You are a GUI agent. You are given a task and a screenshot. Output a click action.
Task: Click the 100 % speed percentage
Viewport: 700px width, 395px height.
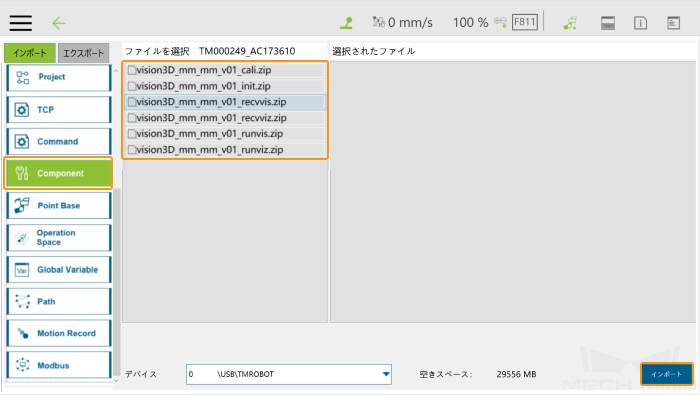pyautogui.click(x=471, y=22)
